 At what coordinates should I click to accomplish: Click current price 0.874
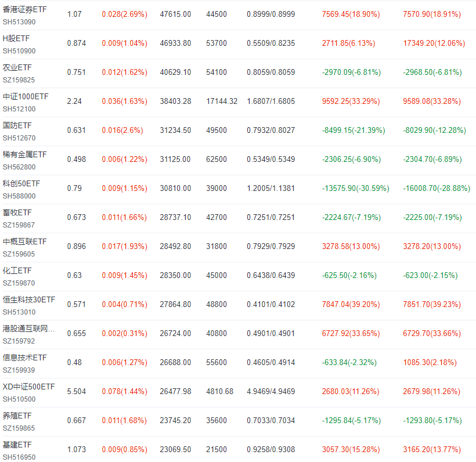(77, 44)
